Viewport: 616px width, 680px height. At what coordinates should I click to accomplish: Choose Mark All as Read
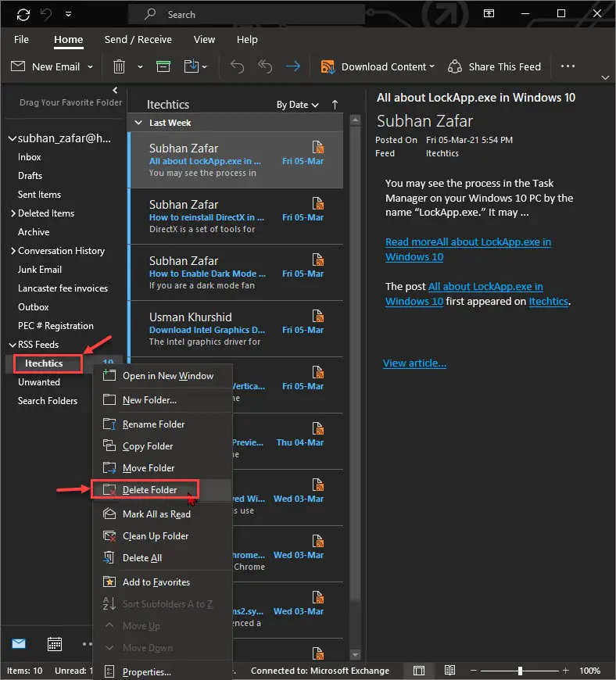(163, 514)
